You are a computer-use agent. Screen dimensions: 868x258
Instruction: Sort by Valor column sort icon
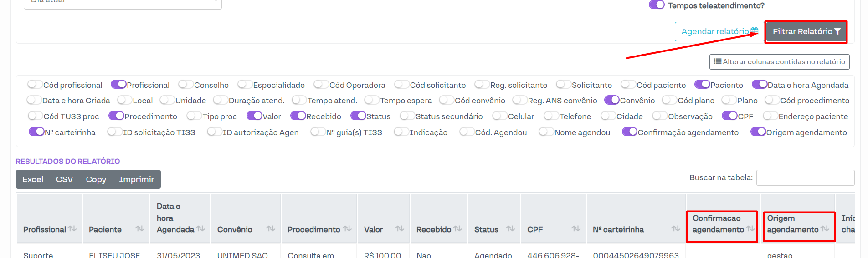[x=400, y=229]
